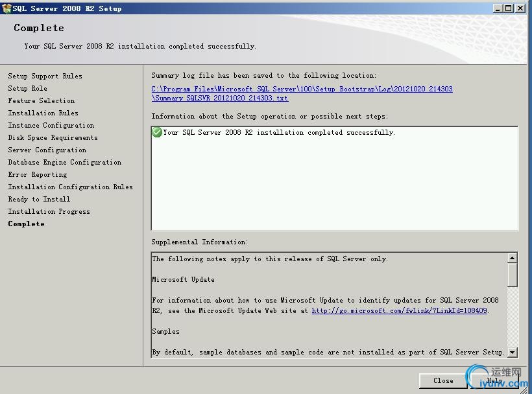Click the 'installation completed successfully' message in info box

pyautogui.click(x=279, y=132)
